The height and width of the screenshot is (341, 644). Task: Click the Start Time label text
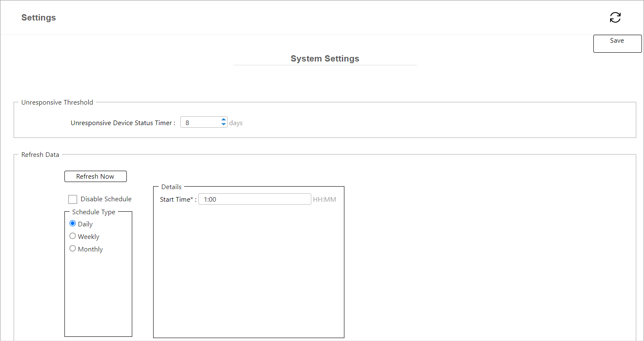[177, 200]
